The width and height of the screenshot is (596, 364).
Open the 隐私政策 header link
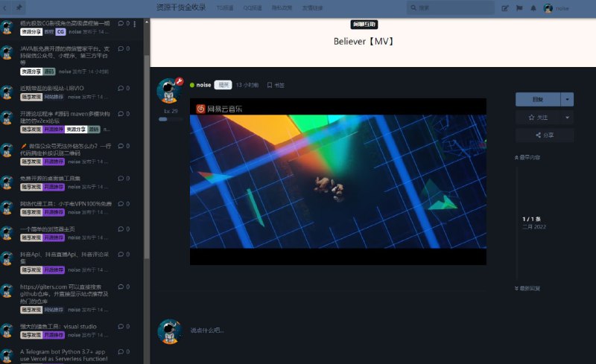click(282, 8)
